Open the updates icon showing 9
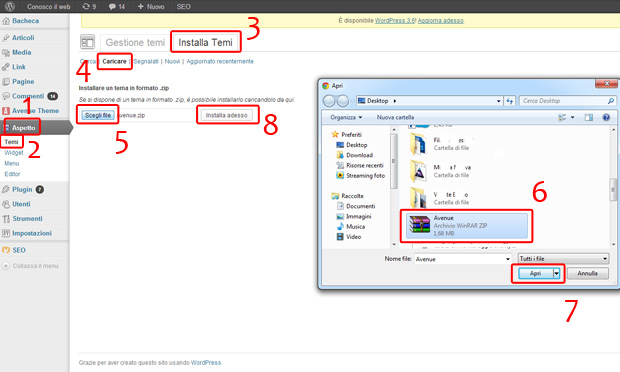 coord(89,6)
